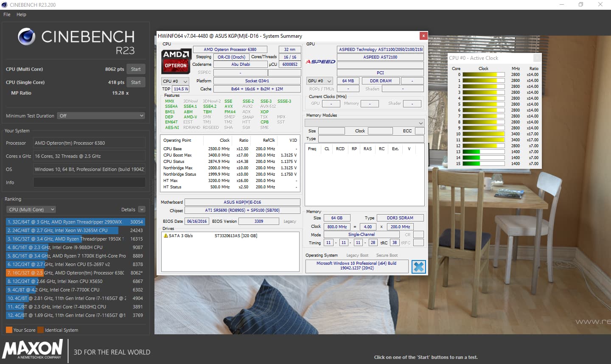This screenshot has width=611, height=364.
Task: Click the AMD Opteron processor logo
Action: click(176, 61)
